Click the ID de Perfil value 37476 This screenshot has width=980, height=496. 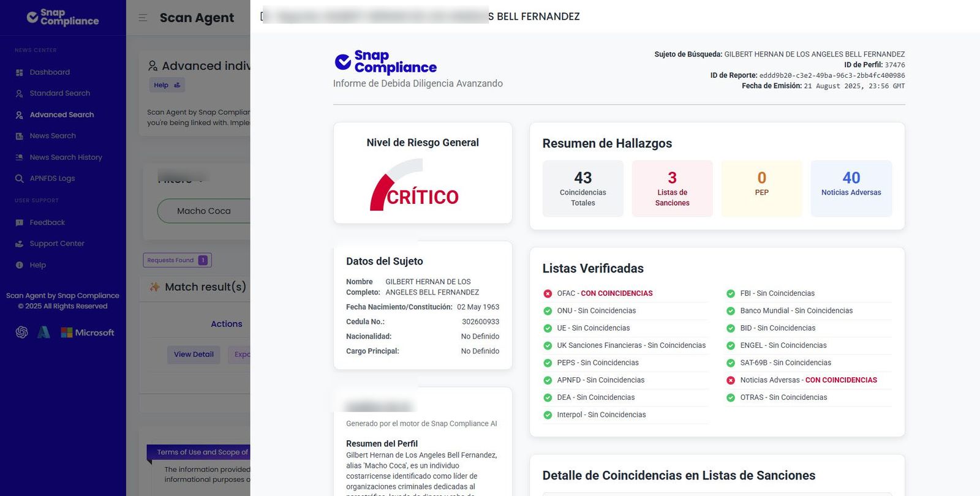pos(895,65)
